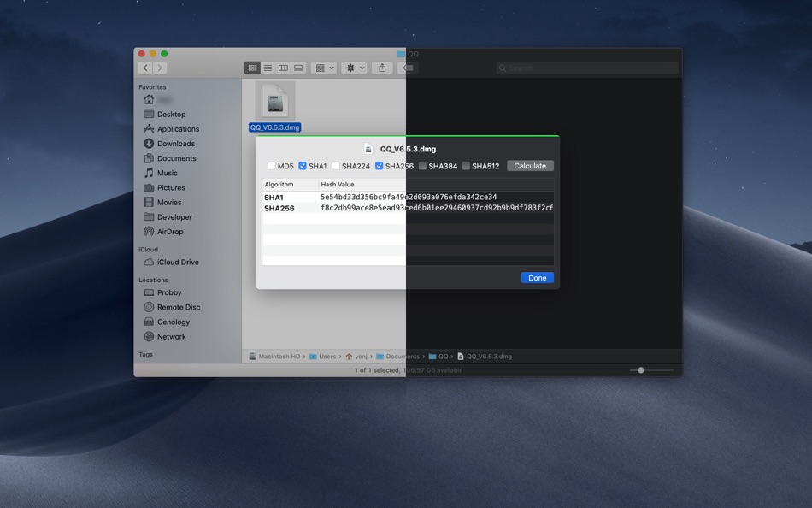Open AirDrop in the sidebar
Image resolution: width=812 pixels, height=508 pixels.
(x=163, y=232)
